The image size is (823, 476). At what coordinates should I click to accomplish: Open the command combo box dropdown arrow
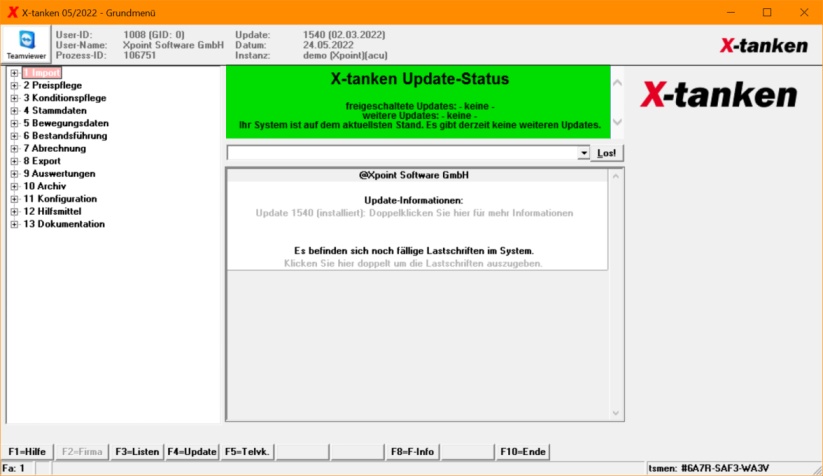point(583,153)
